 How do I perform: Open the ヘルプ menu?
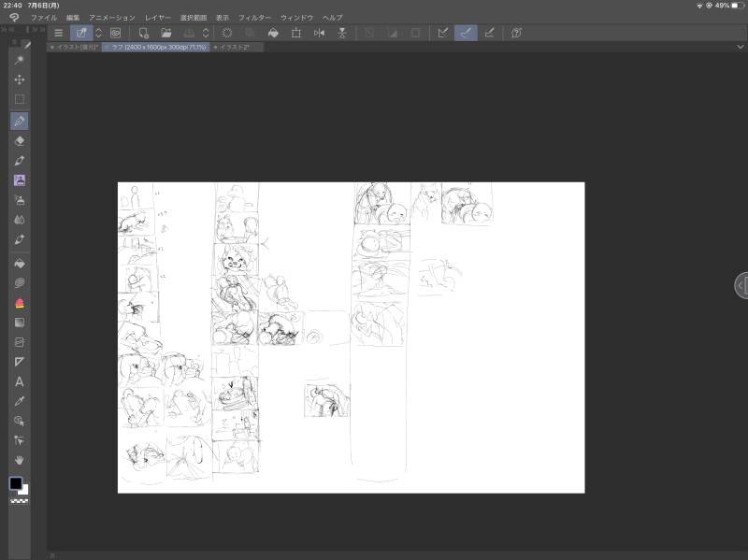tap(332, 18)
